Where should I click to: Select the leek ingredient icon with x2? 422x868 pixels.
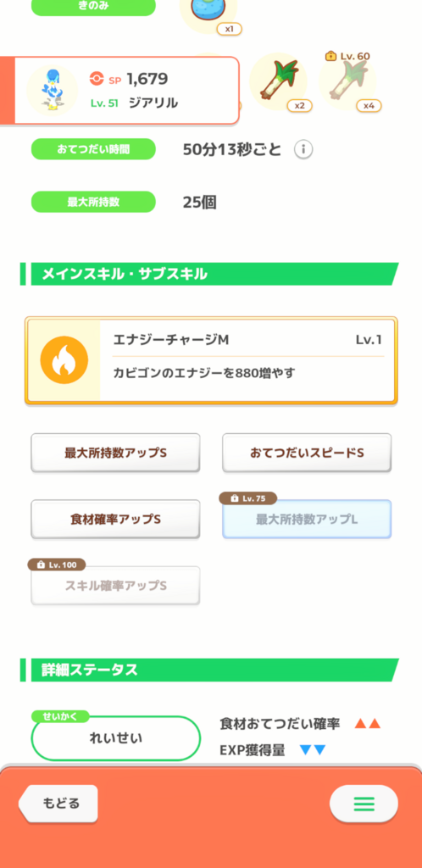pos(278,81)
